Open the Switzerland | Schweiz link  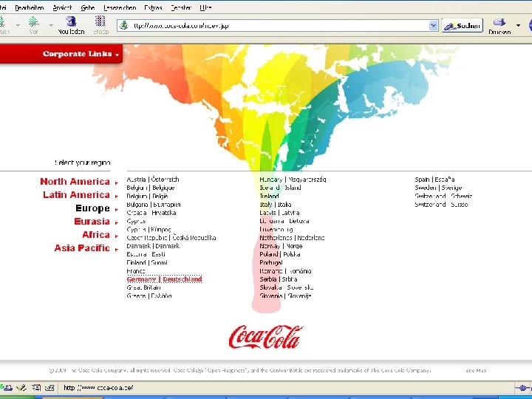tap(443, 196)
